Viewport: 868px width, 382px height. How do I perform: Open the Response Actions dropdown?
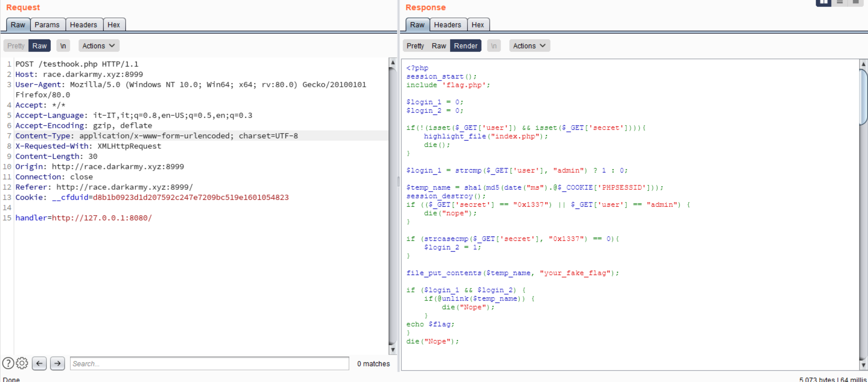pos(529,46)
